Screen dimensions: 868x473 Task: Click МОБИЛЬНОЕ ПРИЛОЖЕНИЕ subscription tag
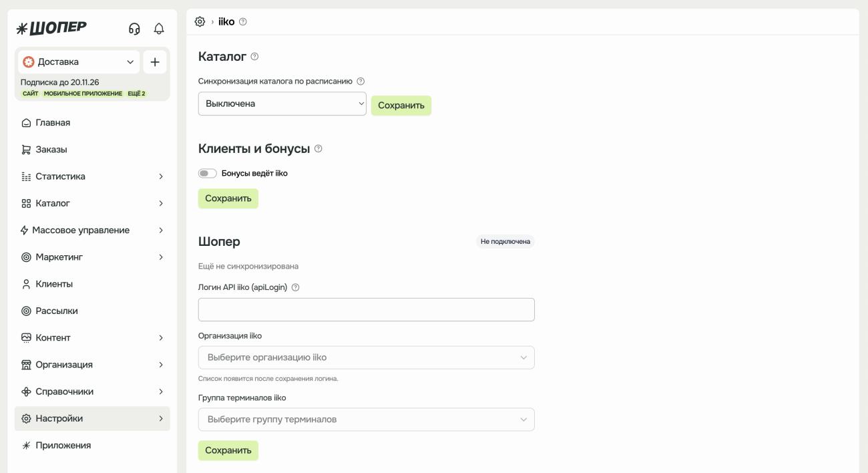click(83, 94)
